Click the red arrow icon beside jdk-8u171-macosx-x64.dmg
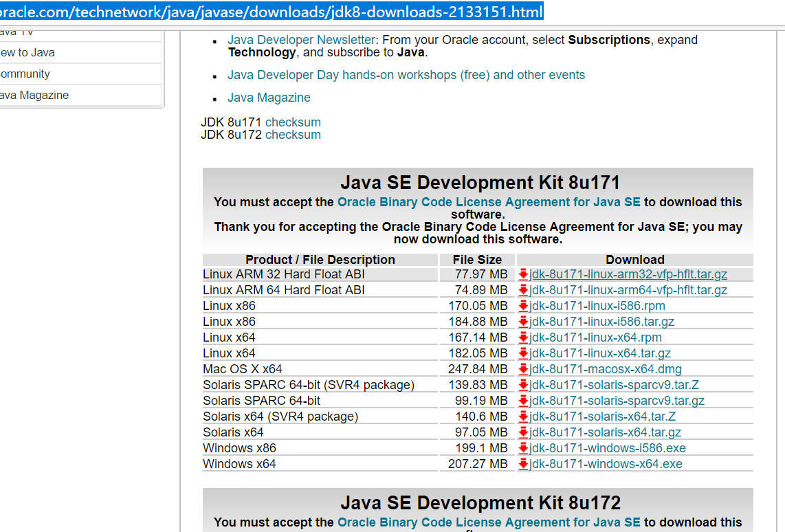Image resolution: width=785 pixels, height=532 pixels. 523,369
